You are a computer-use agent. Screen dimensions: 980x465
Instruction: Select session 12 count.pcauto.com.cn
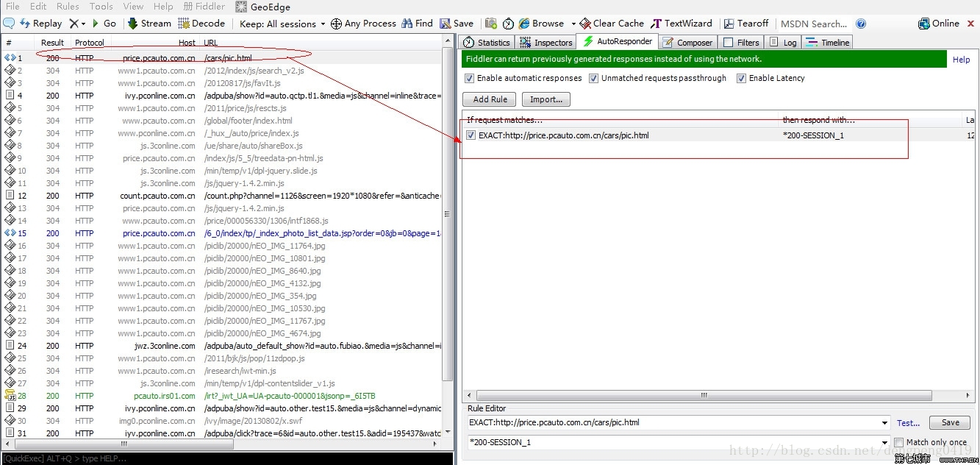223,196
